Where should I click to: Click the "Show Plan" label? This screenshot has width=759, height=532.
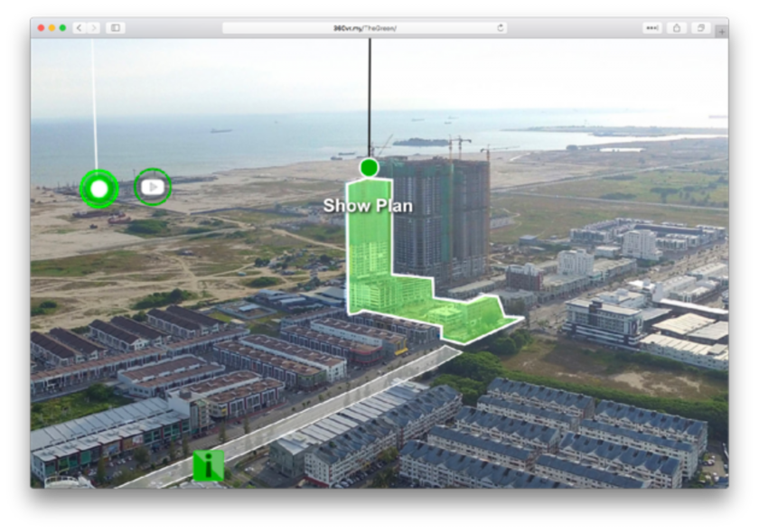coord(368,206)
